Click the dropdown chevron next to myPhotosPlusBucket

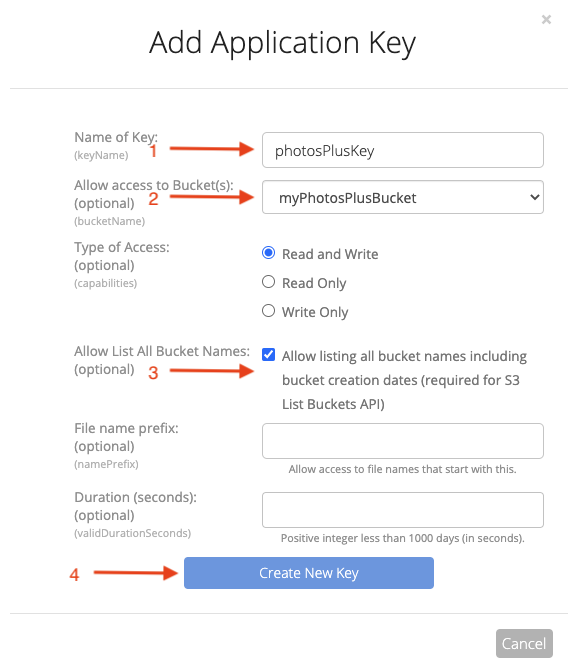534,197
